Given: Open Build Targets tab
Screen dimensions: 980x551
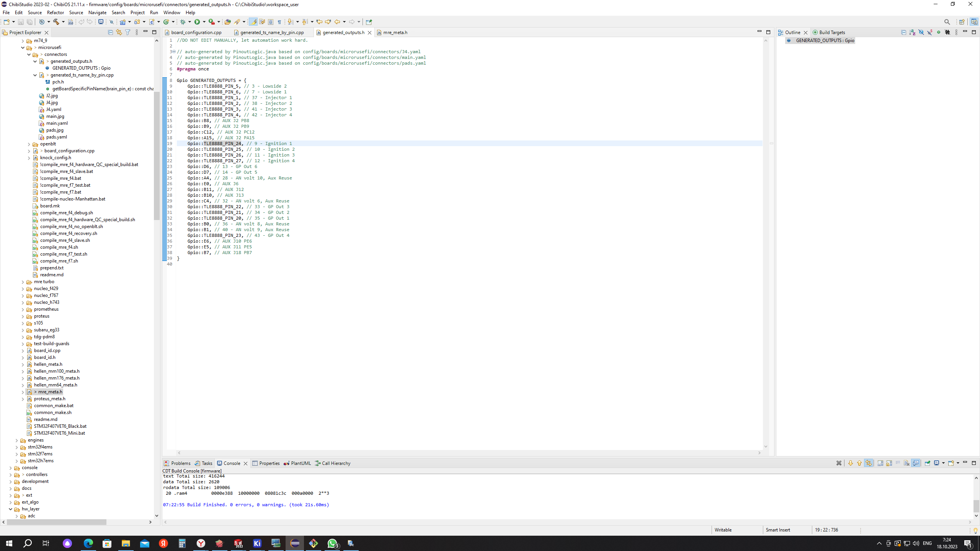Looking at the screenshot, I should click(x=829, y=33).
